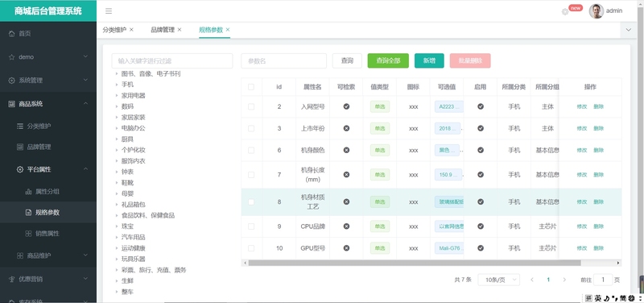Close the 品牌管理 tab
644x303 pixels.
[x=180, y=30]
